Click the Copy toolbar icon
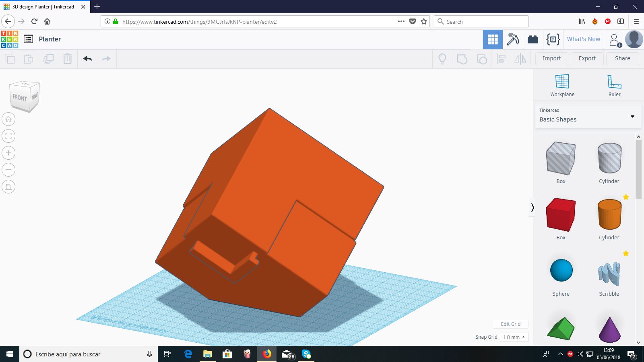The width and height of the screenshot is (644, 362). point(10,59)
